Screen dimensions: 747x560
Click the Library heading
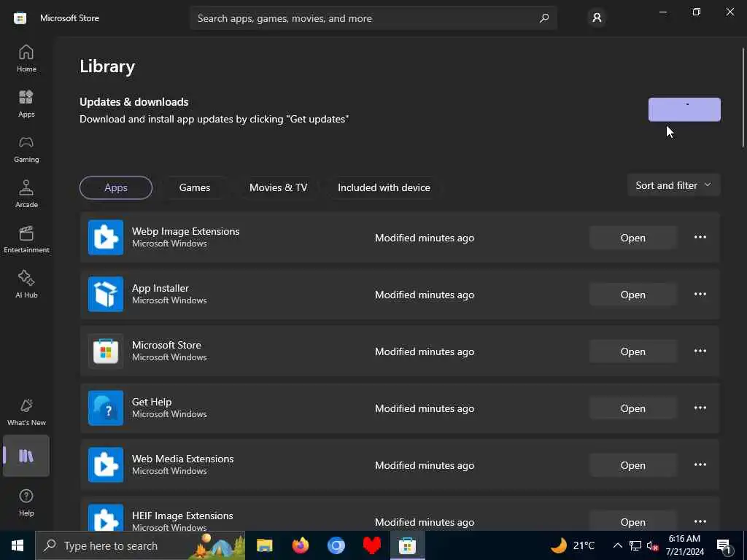point(107,66)
